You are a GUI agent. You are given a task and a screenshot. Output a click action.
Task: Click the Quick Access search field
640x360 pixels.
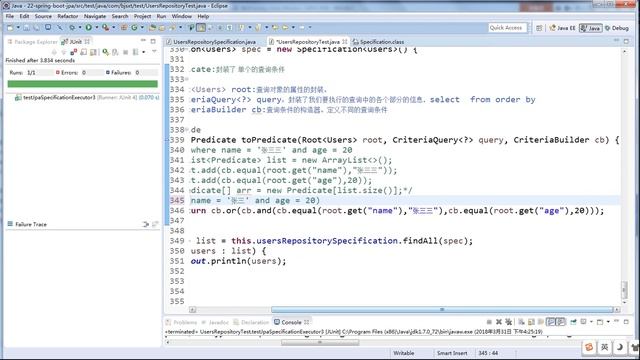pos(507,28)
